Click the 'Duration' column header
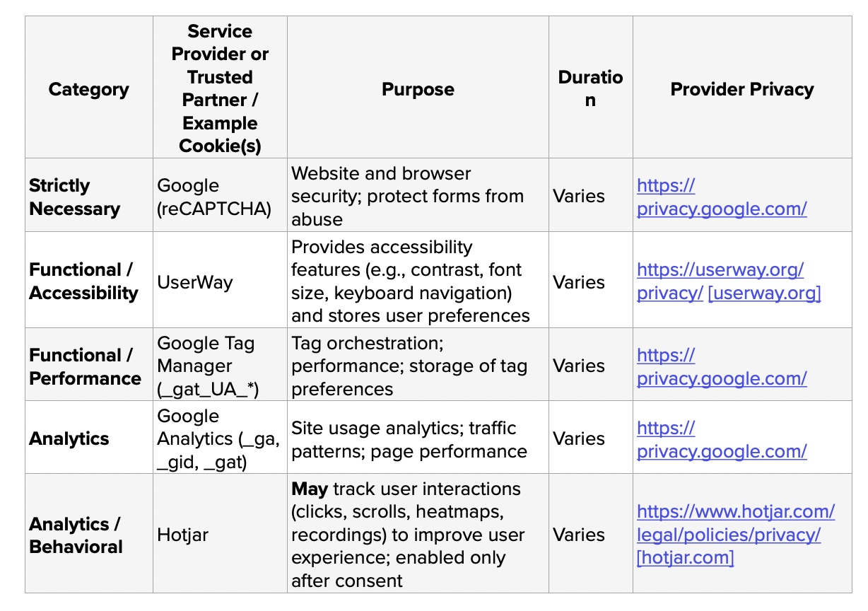This screenshot has width=868, height=611. pyautogui.click(x=590, y=88)
